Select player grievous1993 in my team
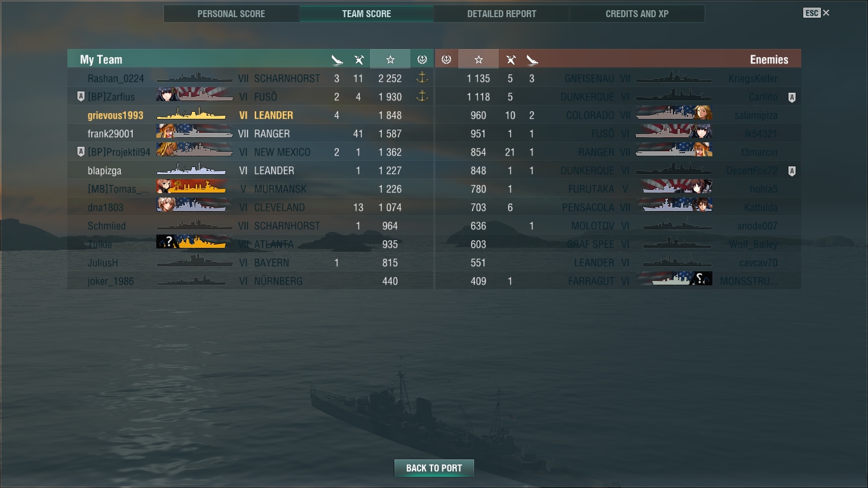 pos(250,115)
